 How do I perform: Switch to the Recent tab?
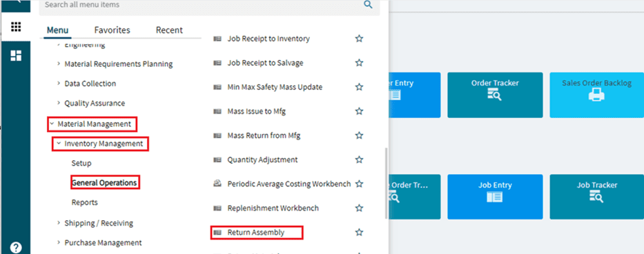click(169, 30)
